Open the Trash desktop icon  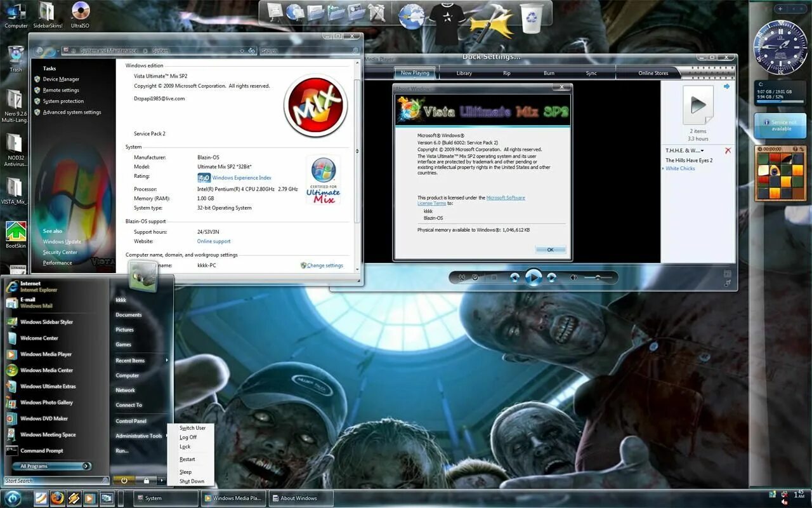tap(16, 59)
